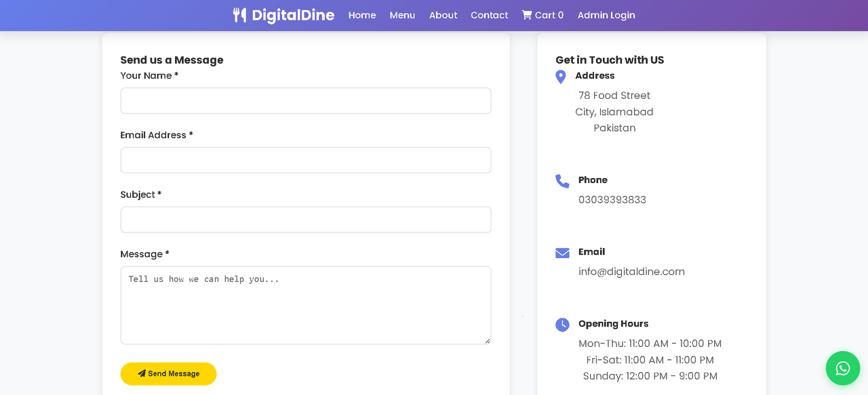This screenshot has width=868, height=395.
Task: Click the phone handset icon
Action: point(562,181)
